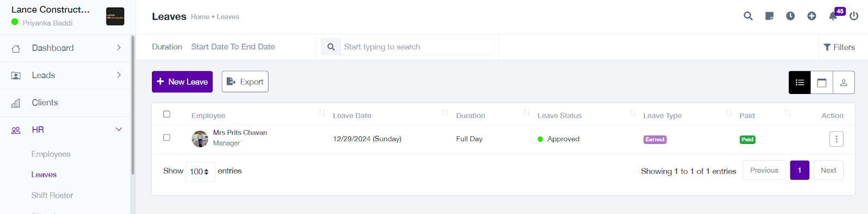Open sticky notes icon in header

click(x=769, y=16)
